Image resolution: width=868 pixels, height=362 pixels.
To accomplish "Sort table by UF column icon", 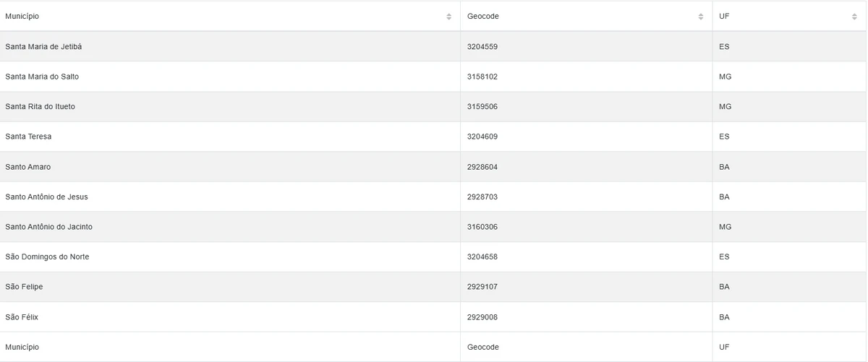I will tap(854, 17).
